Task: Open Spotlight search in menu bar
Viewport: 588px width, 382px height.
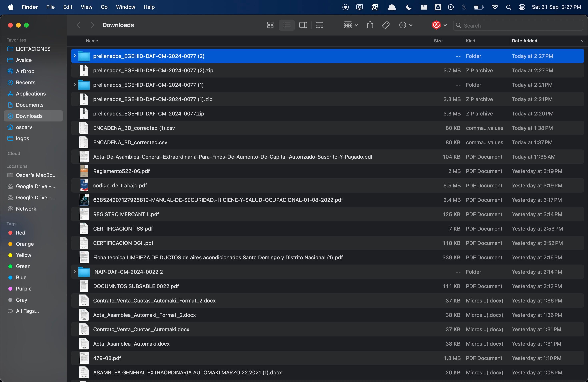Action: [508, 7]
